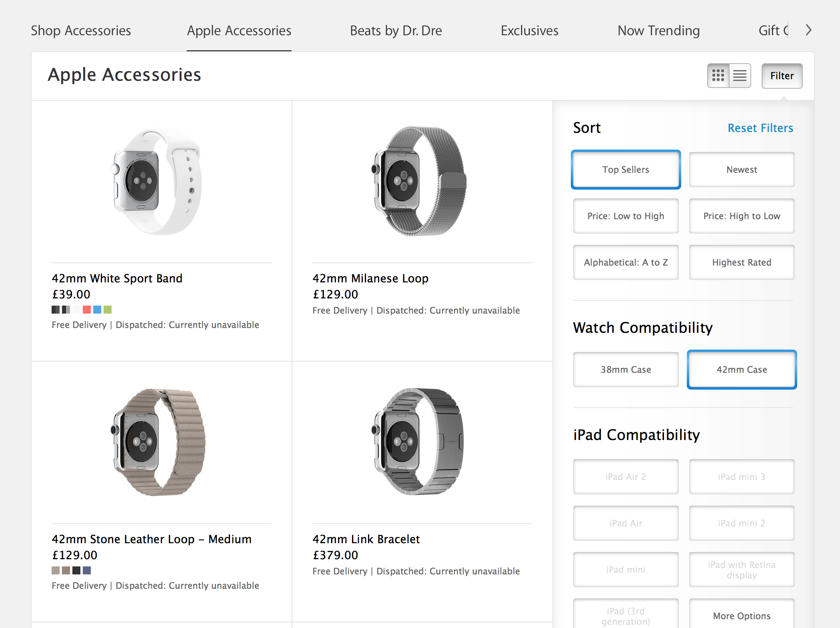Click the iPad Compatibility section heading
The image size is (840, 628).
[636, 435]
